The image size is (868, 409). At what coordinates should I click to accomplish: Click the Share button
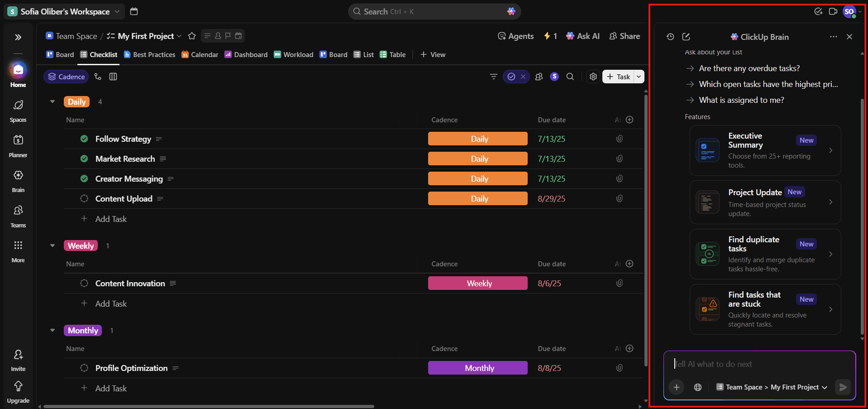coord(625,36)
